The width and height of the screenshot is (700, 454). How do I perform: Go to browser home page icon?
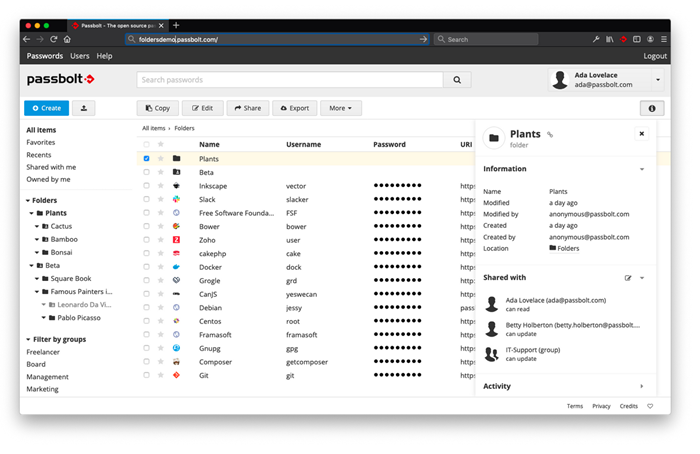pos(67,39)
